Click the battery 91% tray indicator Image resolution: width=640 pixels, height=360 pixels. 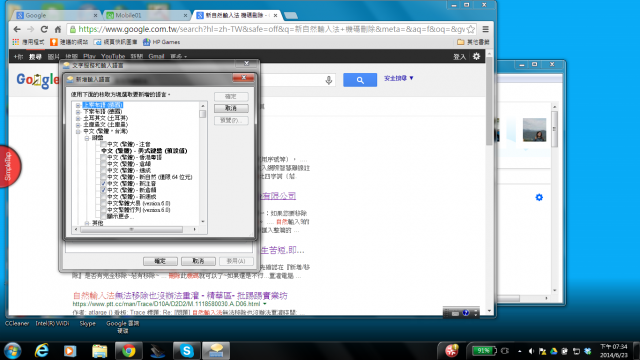click(484, 351)
